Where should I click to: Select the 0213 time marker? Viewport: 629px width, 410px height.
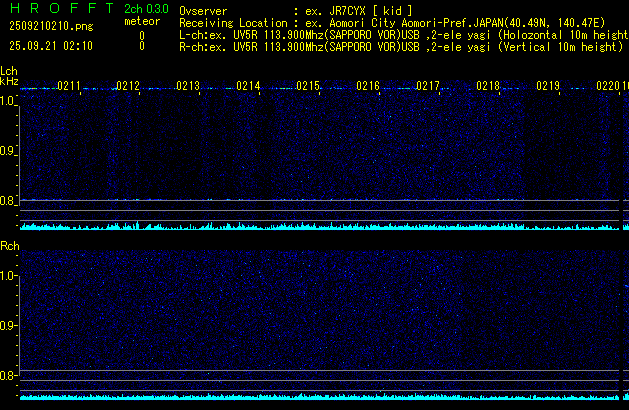(188, 87)
